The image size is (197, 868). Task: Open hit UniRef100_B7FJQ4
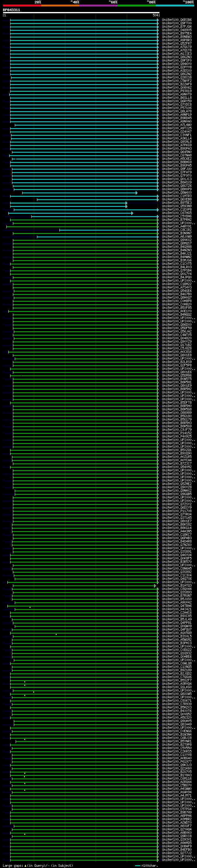coord(177,26)
